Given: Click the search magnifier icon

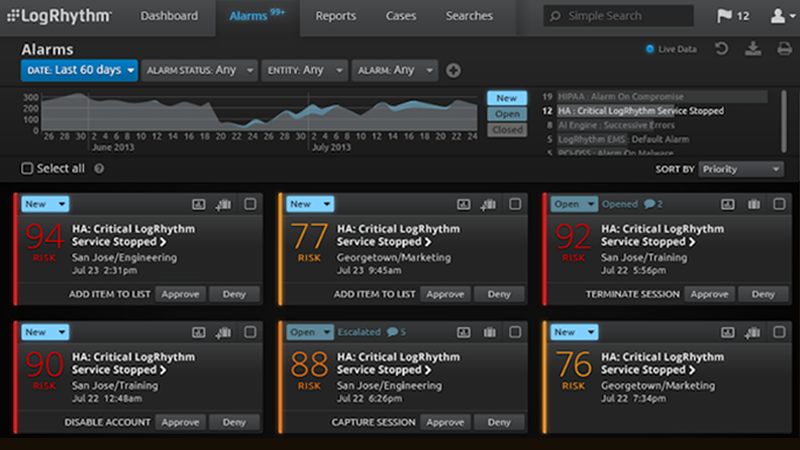Looking at the screenshot, I should (555, 16).
